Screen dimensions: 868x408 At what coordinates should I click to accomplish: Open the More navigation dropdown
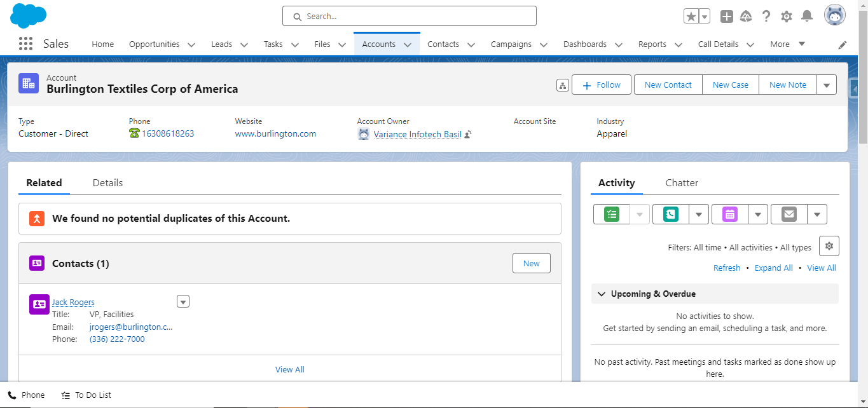(788, 44)
